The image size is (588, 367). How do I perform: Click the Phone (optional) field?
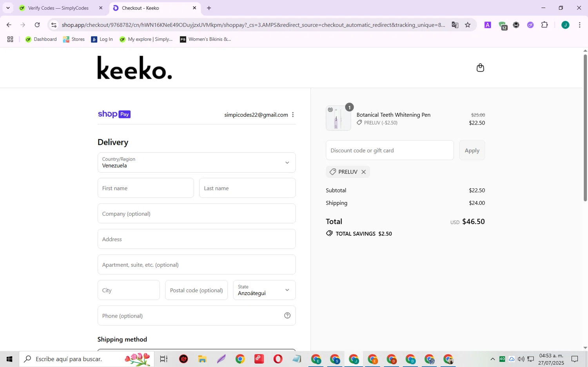(x=196, y=316)
